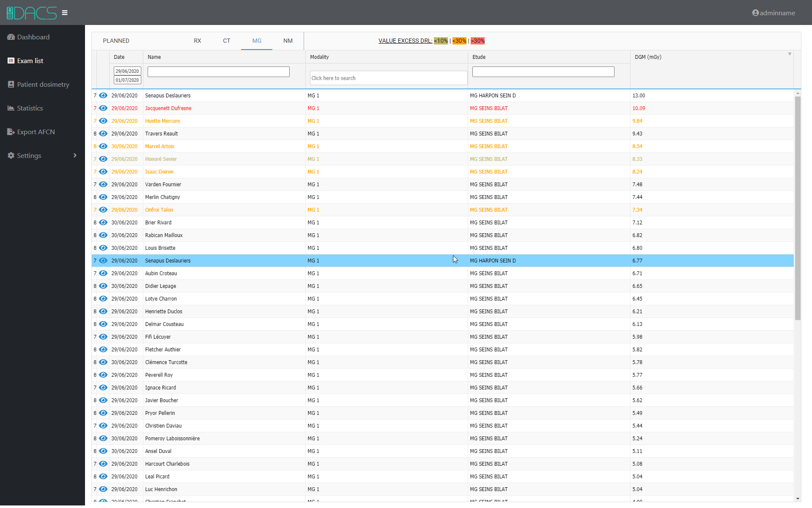
Task: Switch to the NM tab
Action: point(288,41)
